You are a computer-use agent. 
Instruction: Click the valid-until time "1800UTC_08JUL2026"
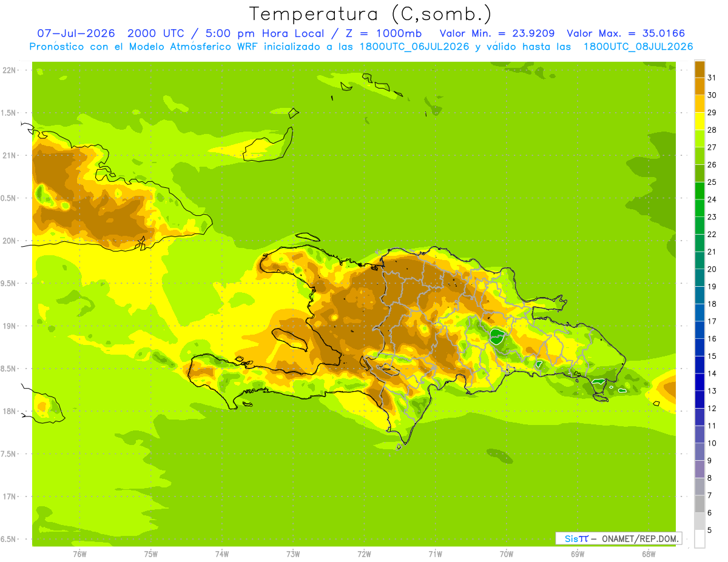click(638, 47)
